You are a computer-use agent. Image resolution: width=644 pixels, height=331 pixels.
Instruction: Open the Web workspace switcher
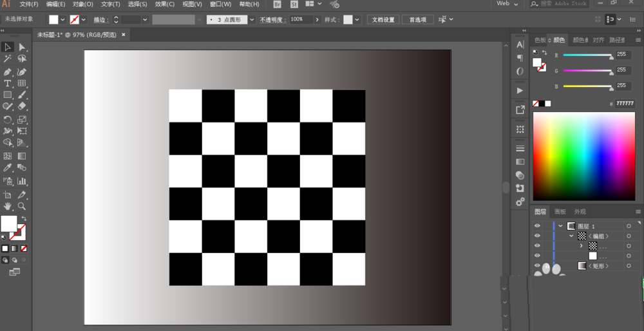click(x=507, y=4)
